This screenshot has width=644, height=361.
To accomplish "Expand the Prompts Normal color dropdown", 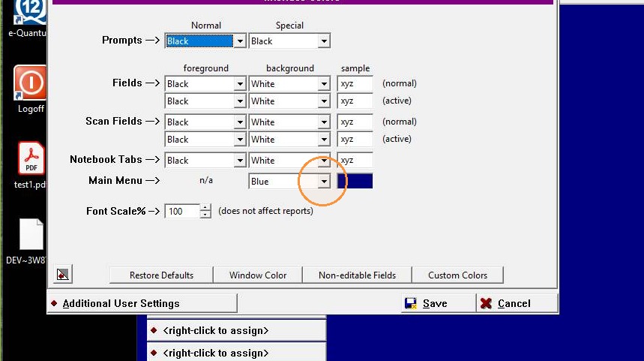I will pyautogui.click(x=240, y=41).
